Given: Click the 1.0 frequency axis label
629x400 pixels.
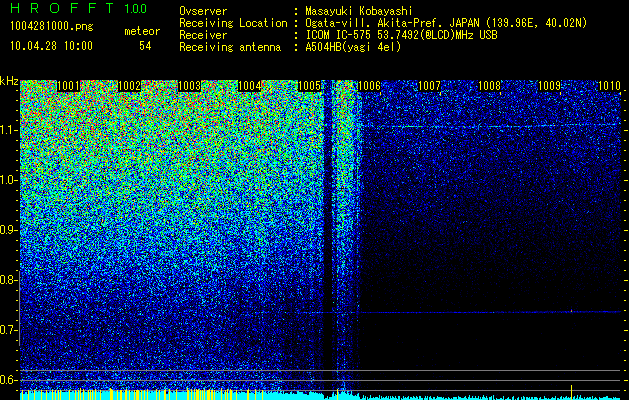Looking at the screenshot, I should click(8, 181).
